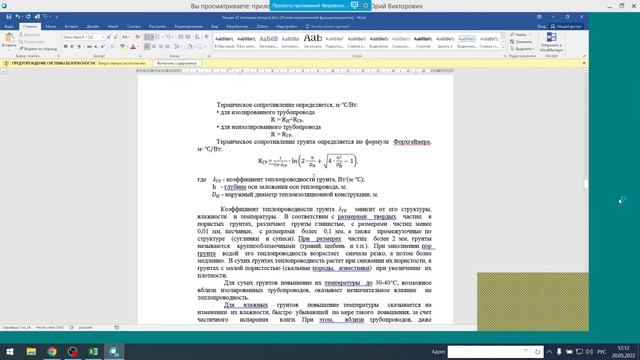This screenshot has width=640, height=360.
Task: Switch to the Layout (Макет) ribbon tab
Action: (x=113, y=27)
